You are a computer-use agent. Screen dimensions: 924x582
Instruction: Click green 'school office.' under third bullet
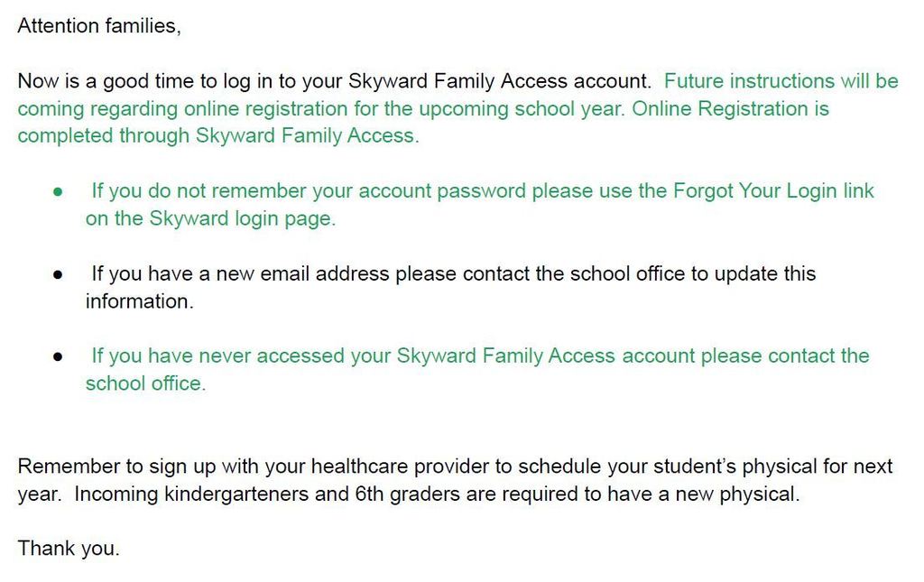click(145, 383)
